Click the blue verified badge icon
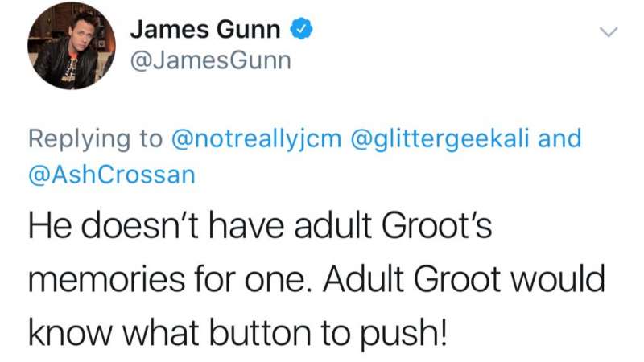Image resolution: width=644 pixels, height=362 pixels. pos(301,29)
